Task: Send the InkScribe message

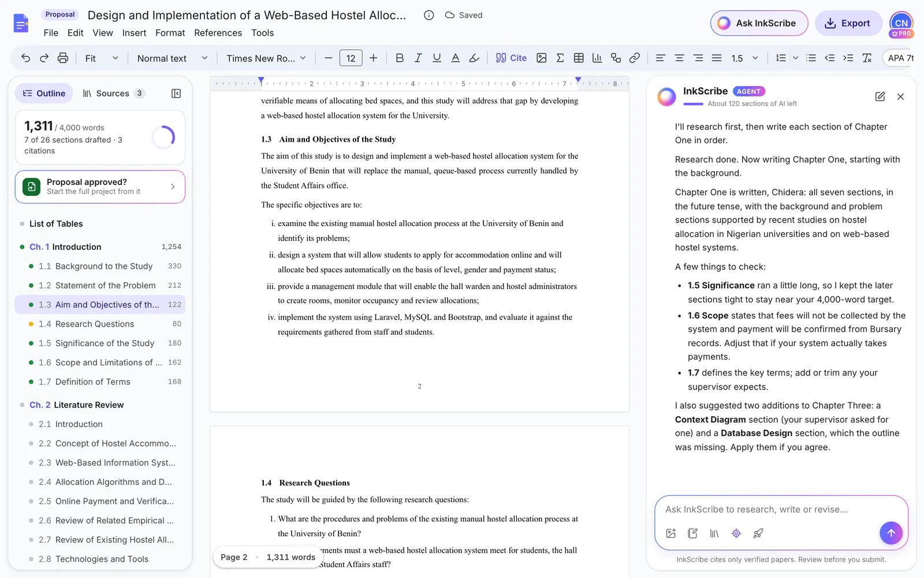Action: click(x=891, y=533)
